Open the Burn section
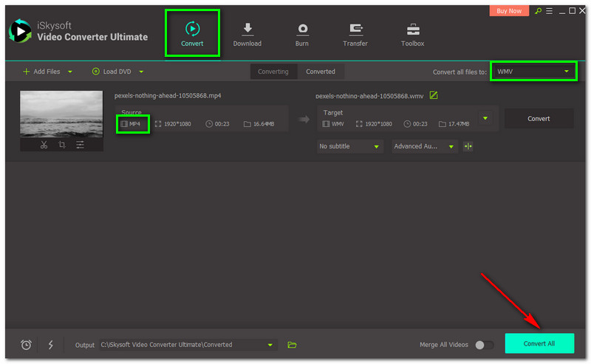 (x=302, y=33)
